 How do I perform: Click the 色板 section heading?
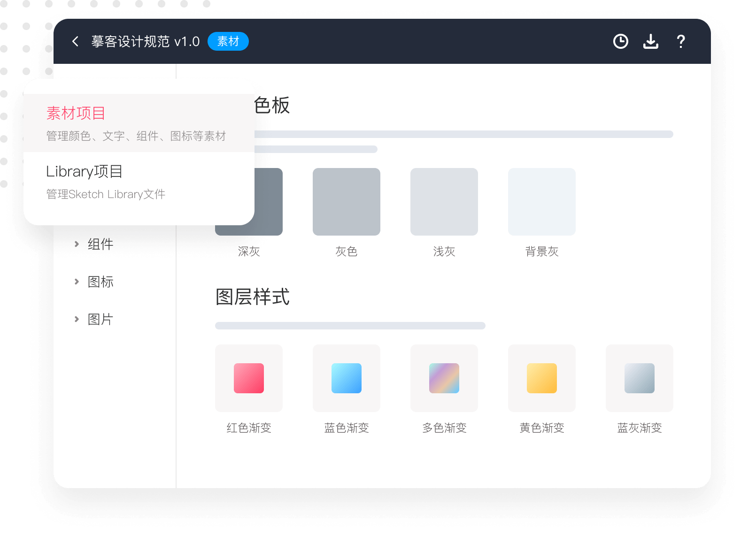click(272, 105)
